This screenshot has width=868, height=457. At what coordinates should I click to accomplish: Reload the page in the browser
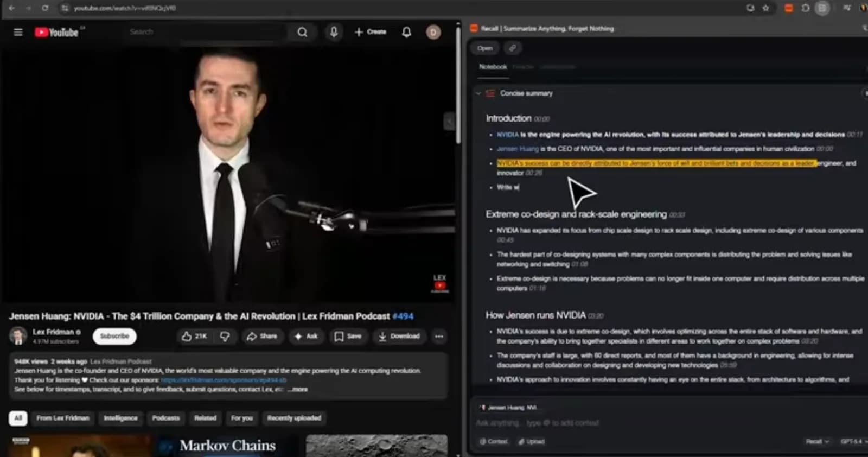tap(45, 8)
